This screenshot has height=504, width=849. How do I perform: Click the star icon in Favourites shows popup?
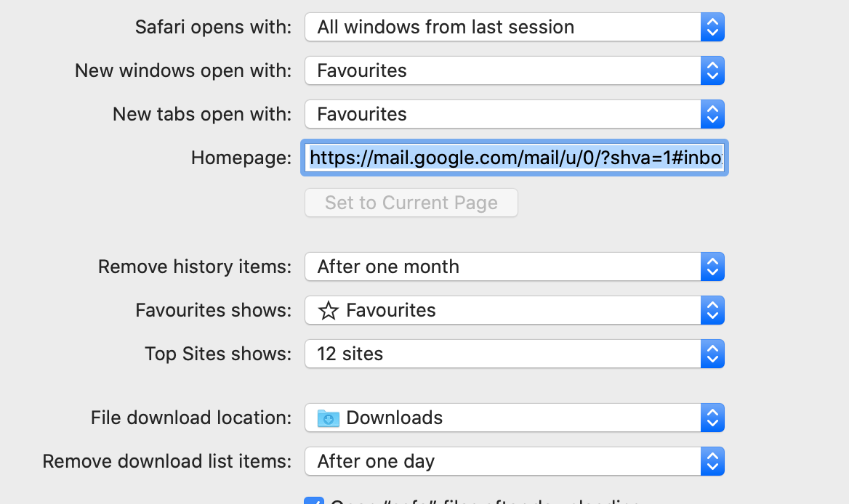(x=329, y=311)
